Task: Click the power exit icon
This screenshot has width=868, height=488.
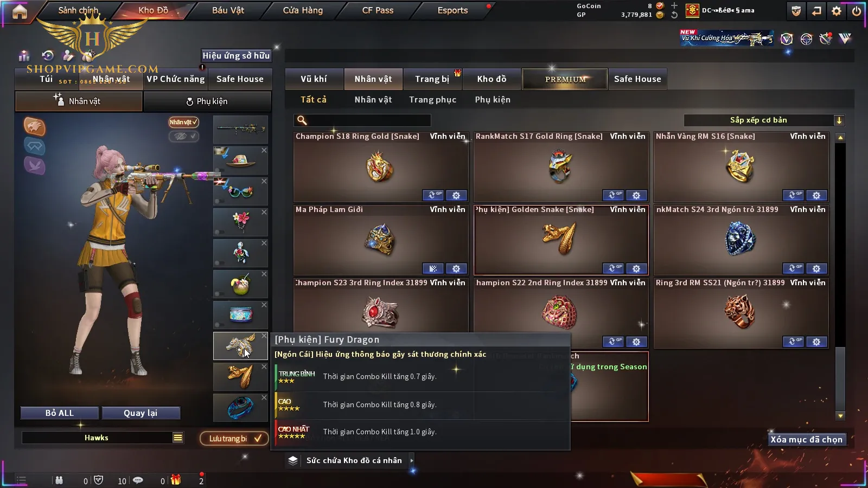Action: (x=857, y=11)
